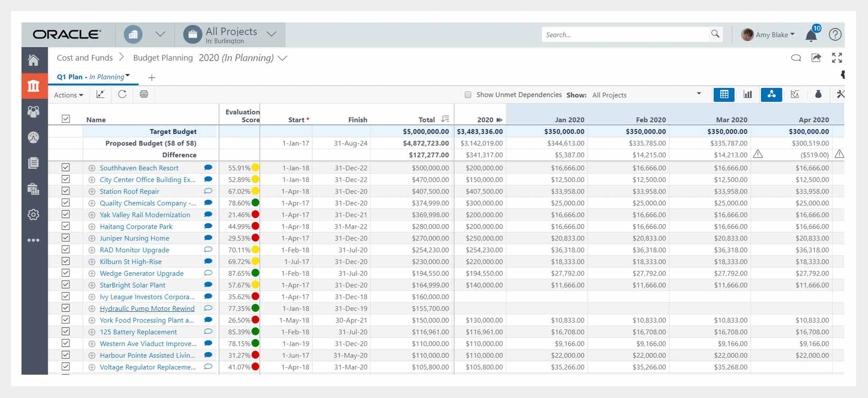Click the print icon in the toolbar
The image size is (868, 398).
pos(144,94)
